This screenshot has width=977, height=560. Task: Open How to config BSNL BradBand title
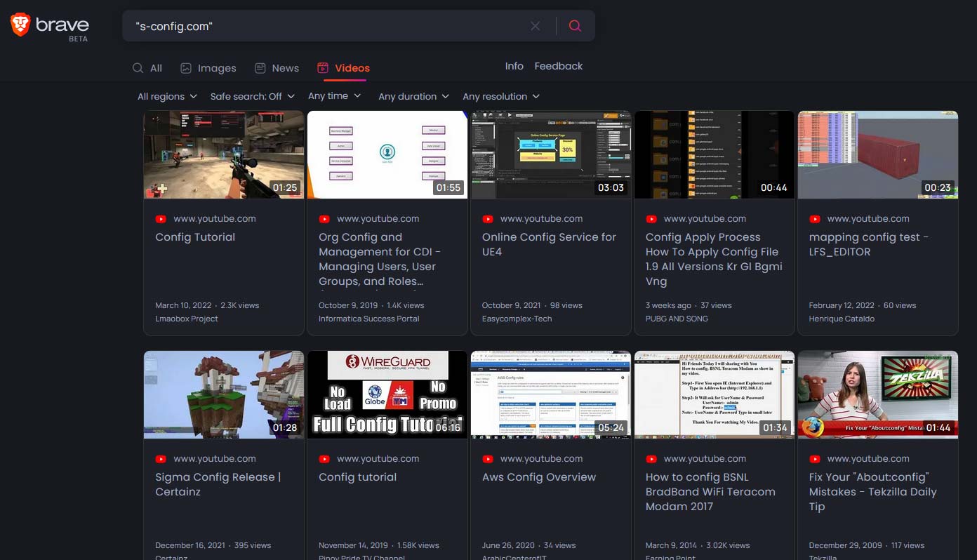710,492
